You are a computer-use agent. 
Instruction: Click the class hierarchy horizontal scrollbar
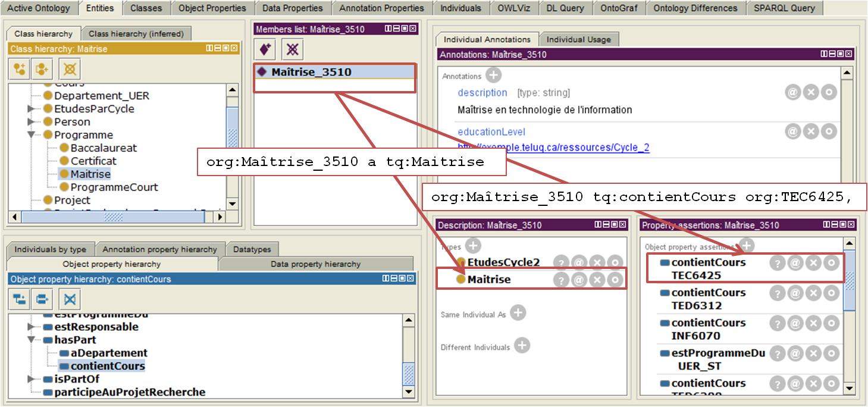[x=113, y=217]
